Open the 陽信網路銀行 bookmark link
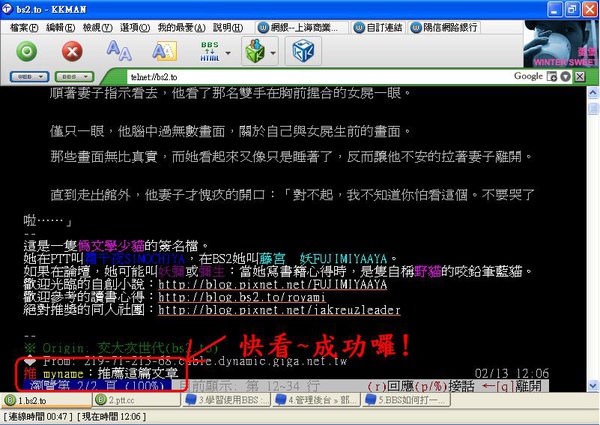This screenshot has height=425, width=600. (x=444, y=28)
